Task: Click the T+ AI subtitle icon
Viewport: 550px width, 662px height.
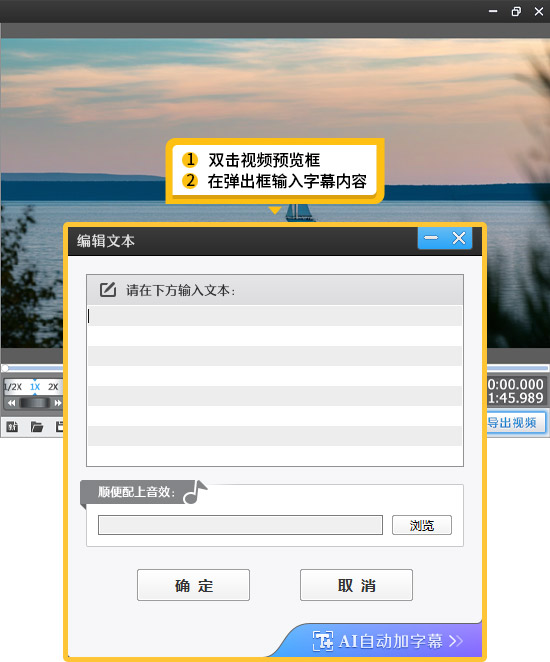Action: (x=323, y=641)
